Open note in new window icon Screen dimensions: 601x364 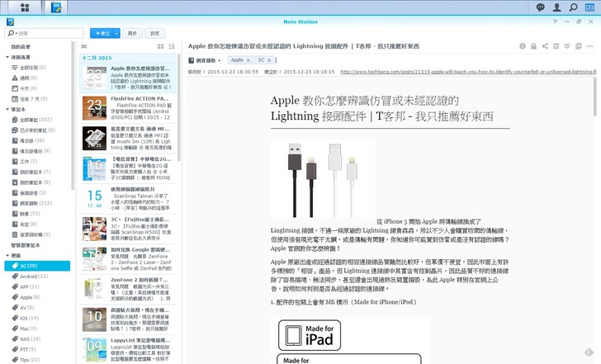(x=579, y=46)
